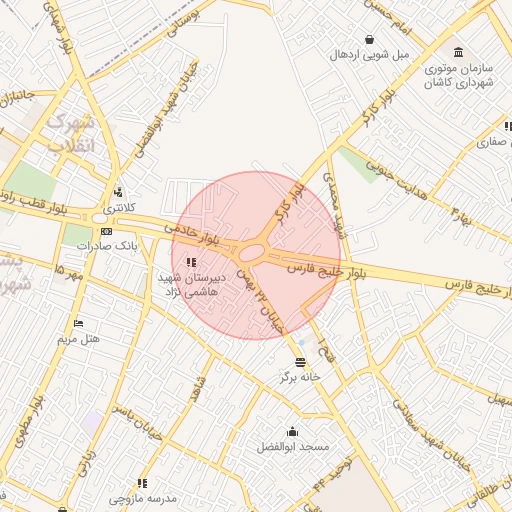Click the خیابان شهید سعادتی street label
The width and height of the screenshot is (512, 512).
click(x=432, y=435)
